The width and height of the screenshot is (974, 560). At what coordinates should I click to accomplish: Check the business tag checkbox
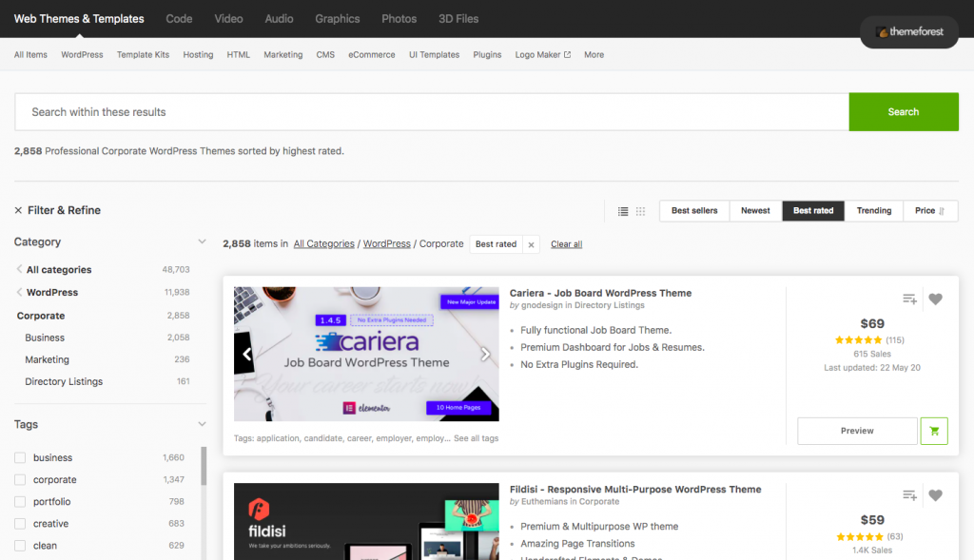pyautogui.click(x=20, y=457)
